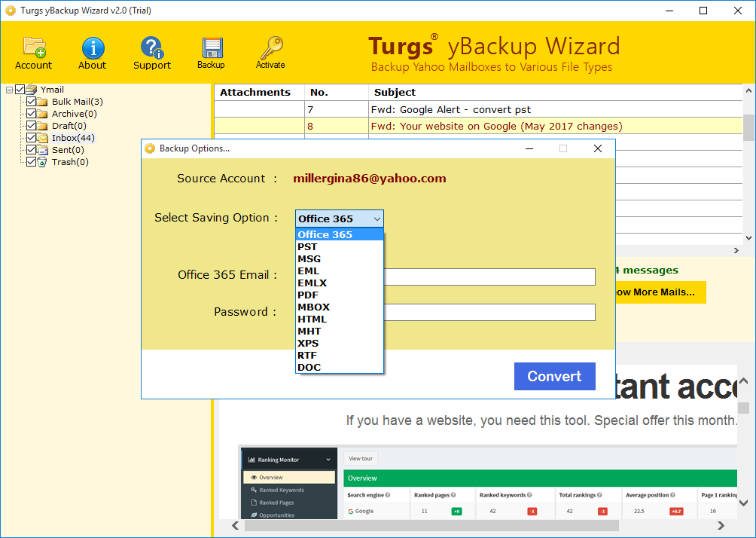Choose RTF in saving option list

[x=340, y=355]
